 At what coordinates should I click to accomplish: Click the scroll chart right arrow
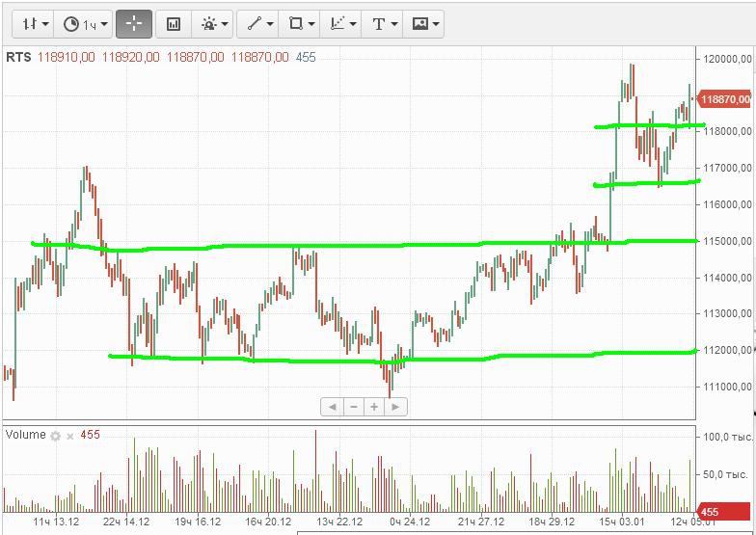[396, 407]
